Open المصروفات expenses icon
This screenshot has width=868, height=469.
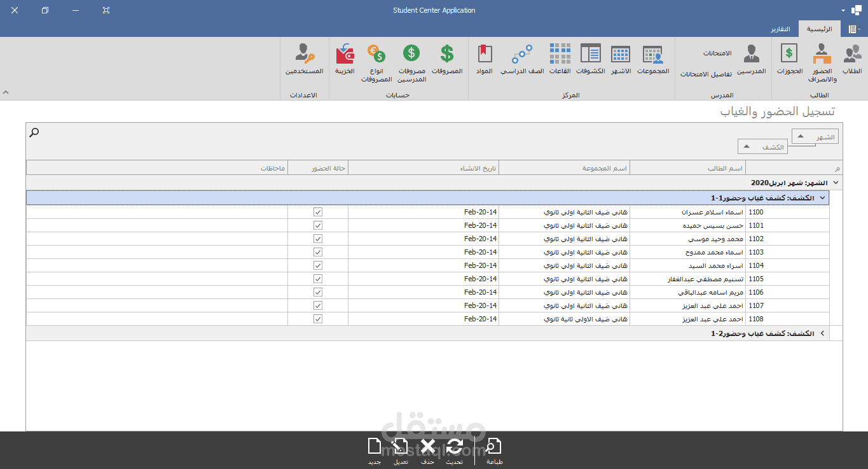pyautogui.click(x=447, y=60)
